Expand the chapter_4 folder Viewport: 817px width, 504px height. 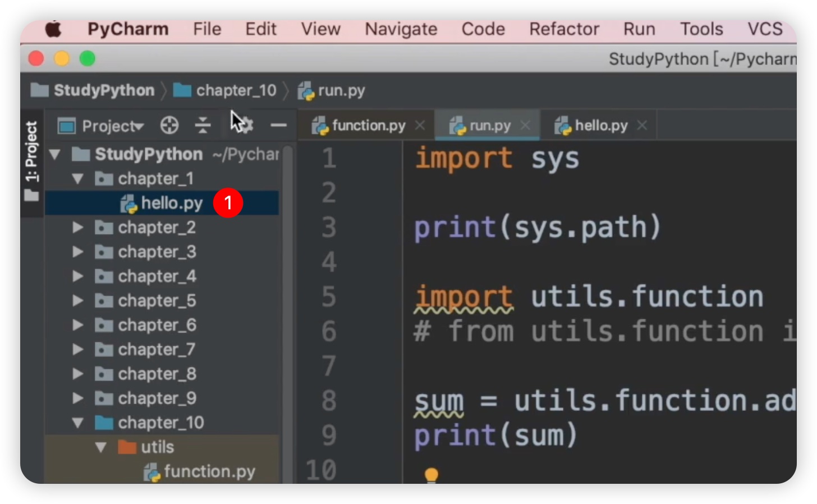[77, 276]
